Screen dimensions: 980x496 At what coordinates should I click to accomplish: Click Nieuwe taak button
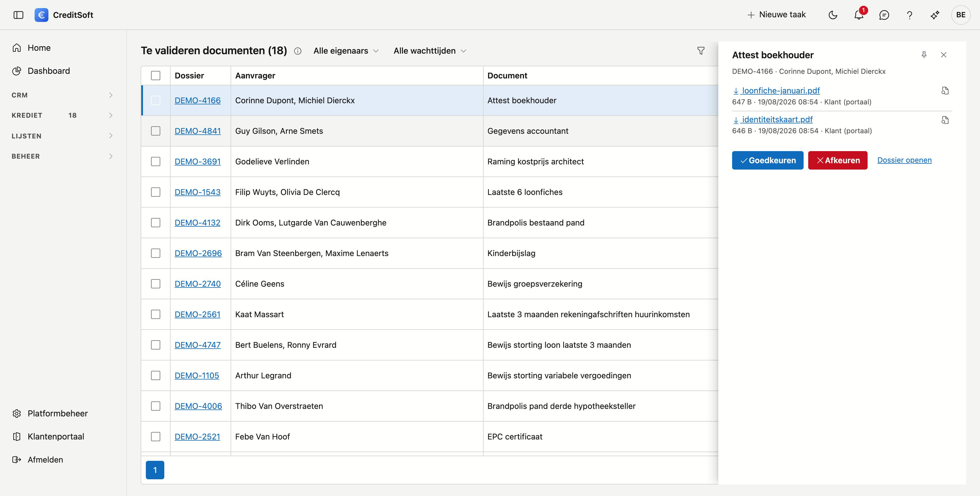click(x=777, y=15)
